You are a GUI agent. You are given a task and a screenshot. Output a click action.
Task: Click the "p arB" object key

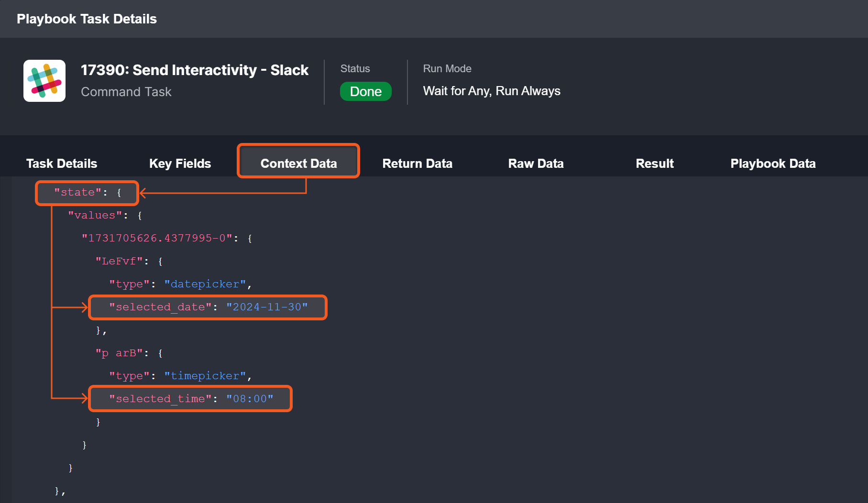[119, 353]
